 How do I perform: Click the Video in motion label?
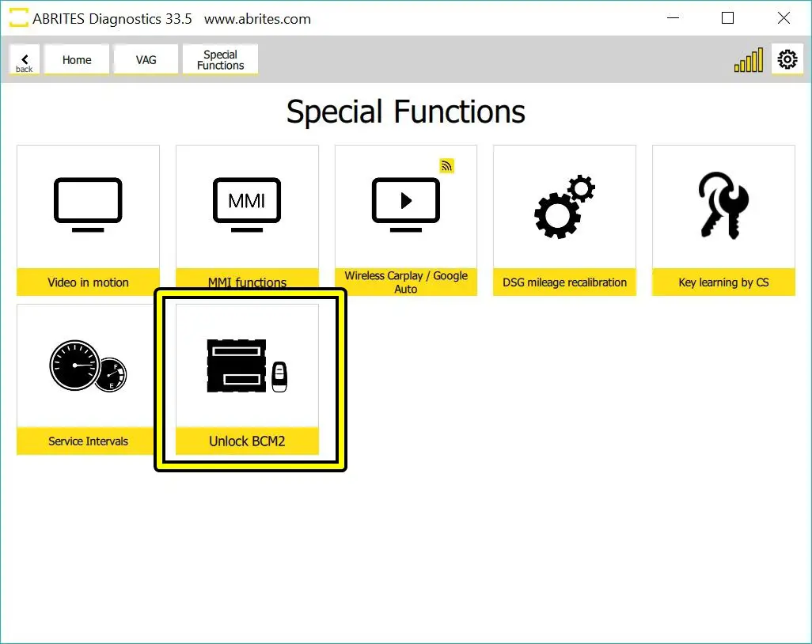pos(88,282)
